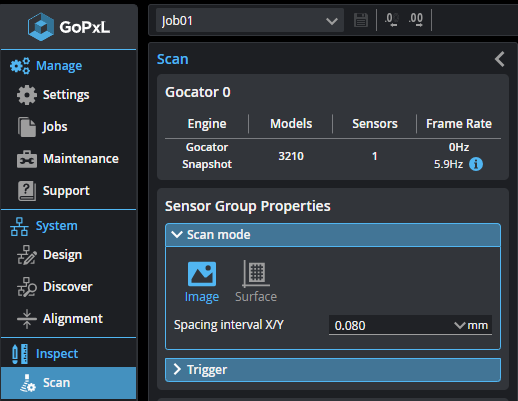The image size is (518, 401).
Task: Select Surface scan mode
Action: pyautogui.click(x=256, y=282)
